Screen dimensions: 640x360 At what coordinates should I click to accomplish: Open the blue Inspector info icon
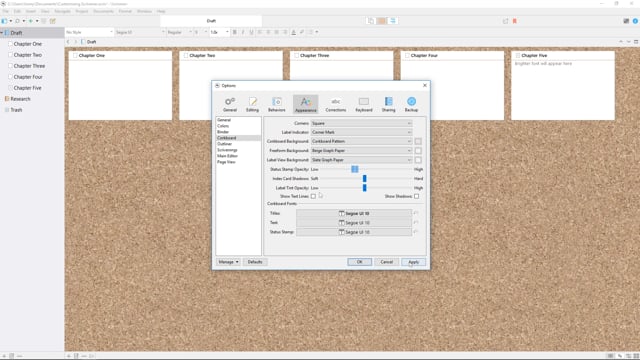tap(635, 21)
